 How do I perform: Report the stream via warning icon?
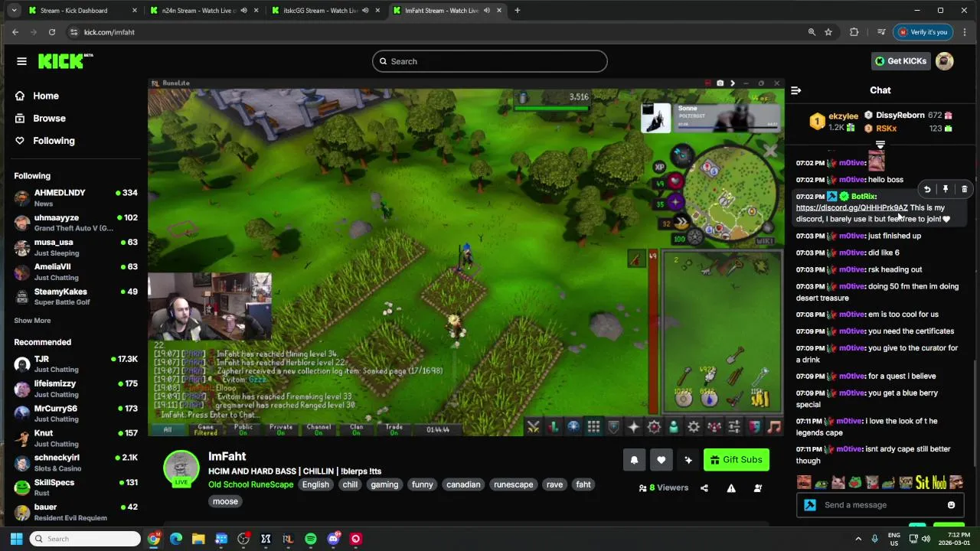click(x=731, y=488)
